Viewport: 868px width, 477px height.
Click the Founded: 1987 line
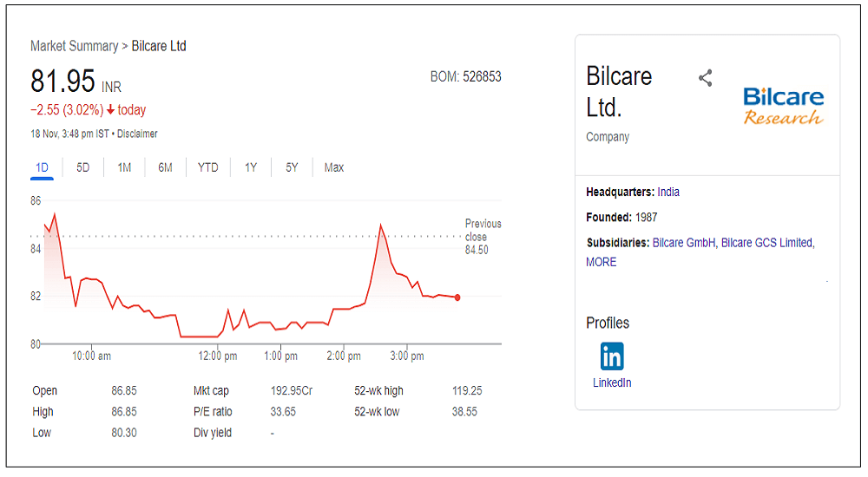[621, 218]
